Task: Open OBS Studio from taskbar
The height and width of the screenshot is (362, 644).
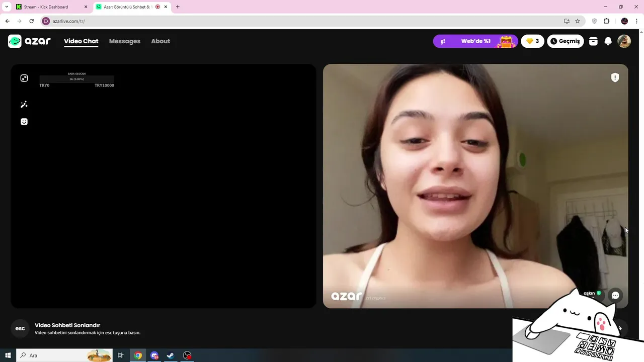Action: point(187,355)
